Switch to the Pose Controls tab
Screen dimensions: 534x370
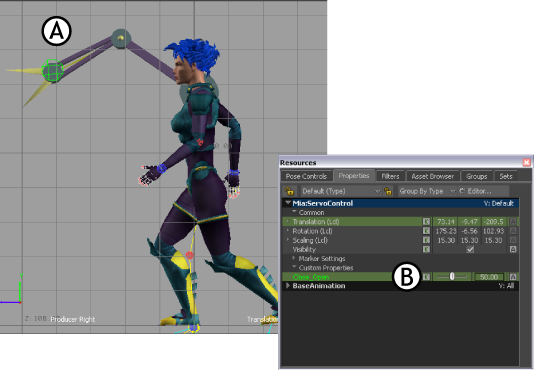(306, 176)
